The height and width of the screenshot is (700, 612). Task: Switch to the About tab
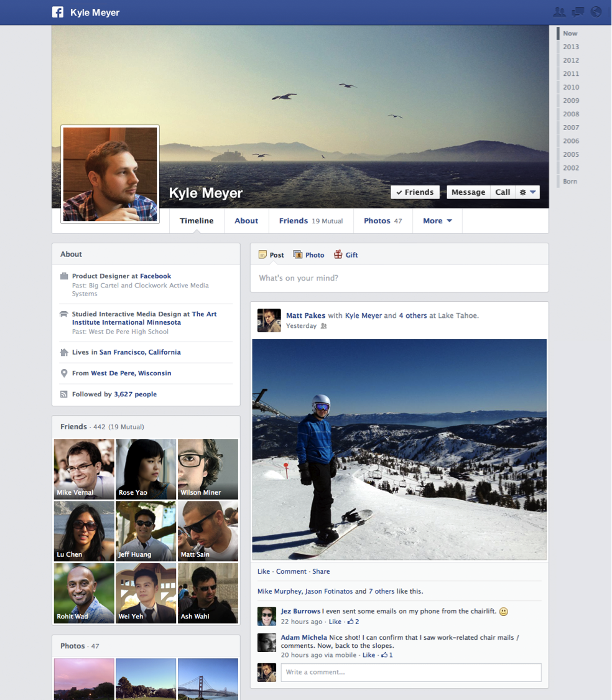(246, 221)
